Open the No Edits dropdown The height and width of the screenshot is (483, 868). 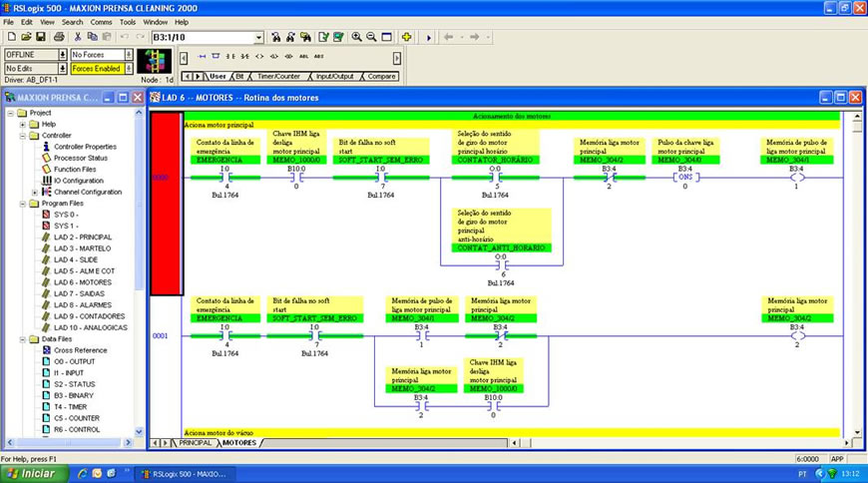point(63,68)
